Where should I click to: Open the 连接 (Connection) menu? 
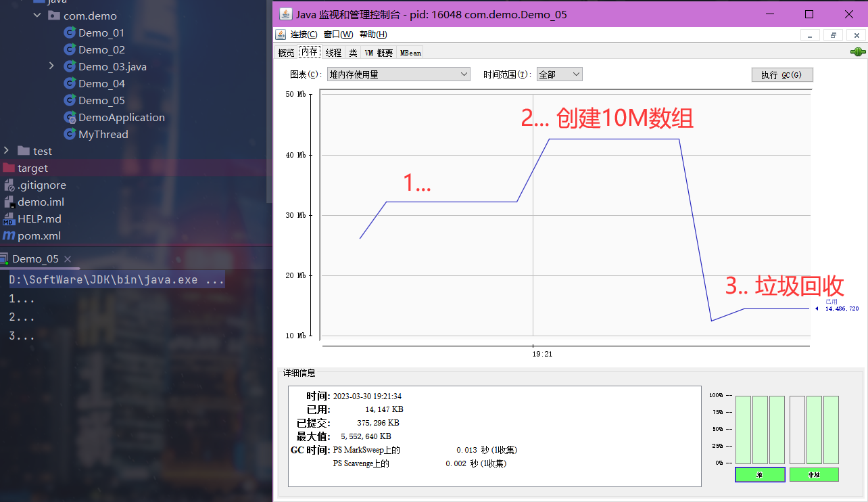[304, 35]
